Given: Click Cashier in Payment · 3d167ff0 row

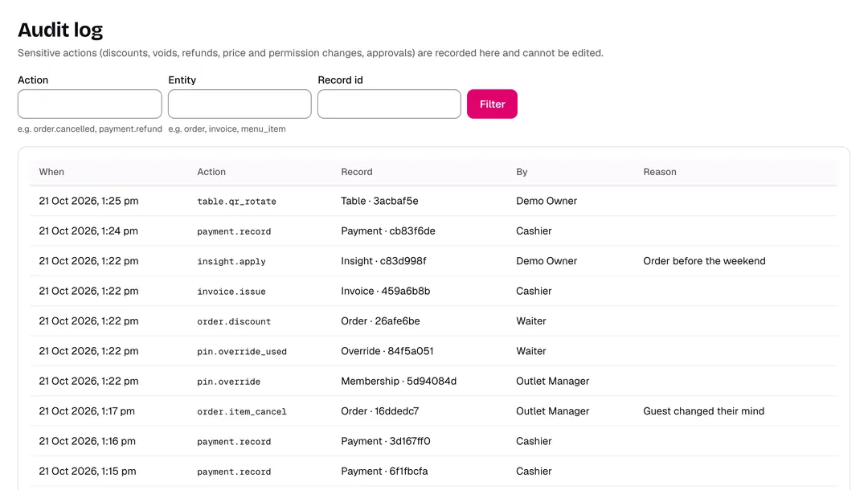Looking at the screenshot, I should tap(534, 441).
